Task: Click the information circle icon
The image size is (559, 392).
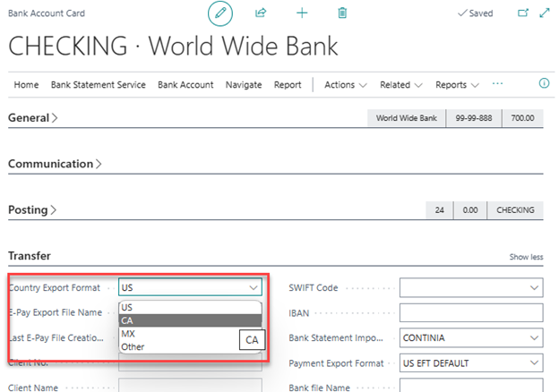Action: [543, 84]
